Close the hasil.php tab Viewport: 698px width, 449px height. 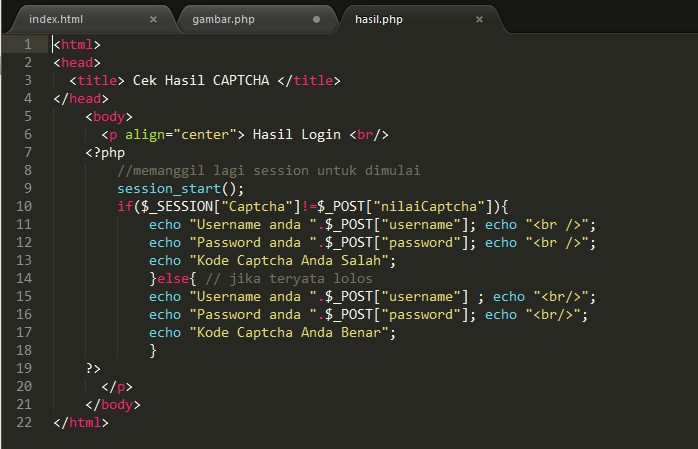479,20
